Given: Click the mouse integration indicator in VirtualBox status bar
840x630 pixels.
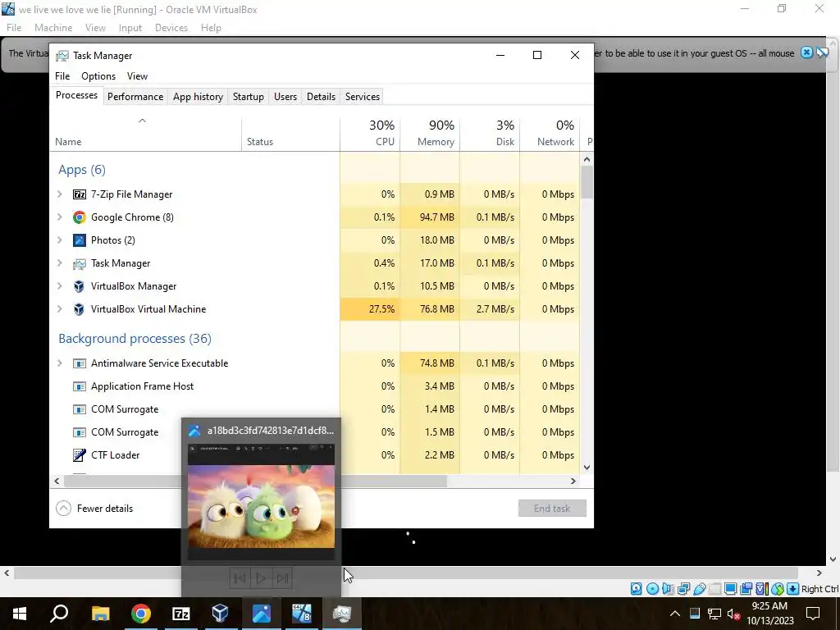Looking at the screenshot, I should click(x=778, y=589).
